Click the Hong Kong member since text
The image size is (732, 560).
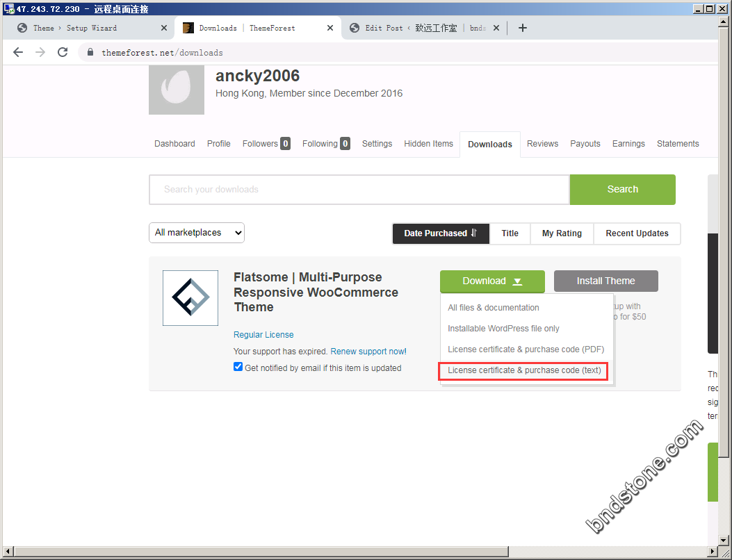(309, 93)
